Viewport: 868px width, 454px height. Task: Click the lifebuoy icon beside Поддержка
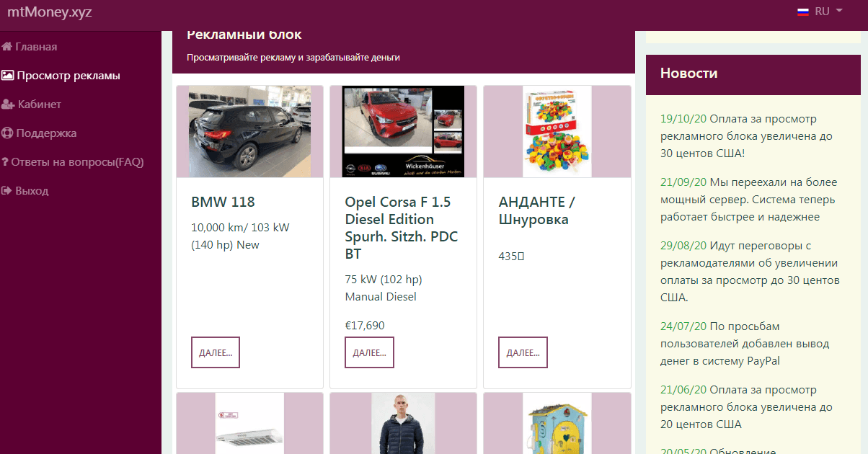(7, 133)
